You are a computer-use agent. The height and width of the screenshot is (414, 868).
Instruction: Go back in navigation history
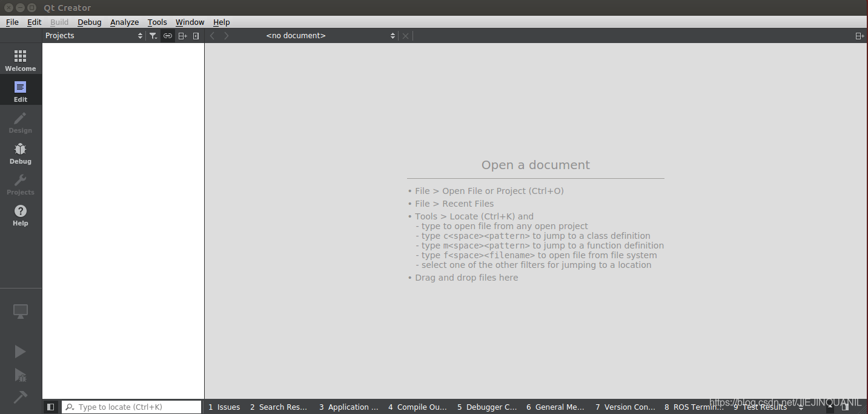(x=212, y=36)
